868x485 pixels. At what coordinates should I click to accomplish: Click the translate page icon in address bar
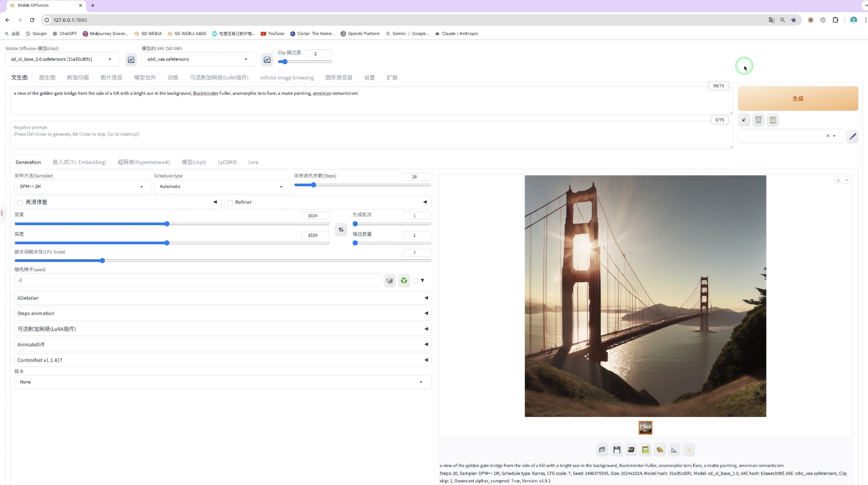point(772,20)
